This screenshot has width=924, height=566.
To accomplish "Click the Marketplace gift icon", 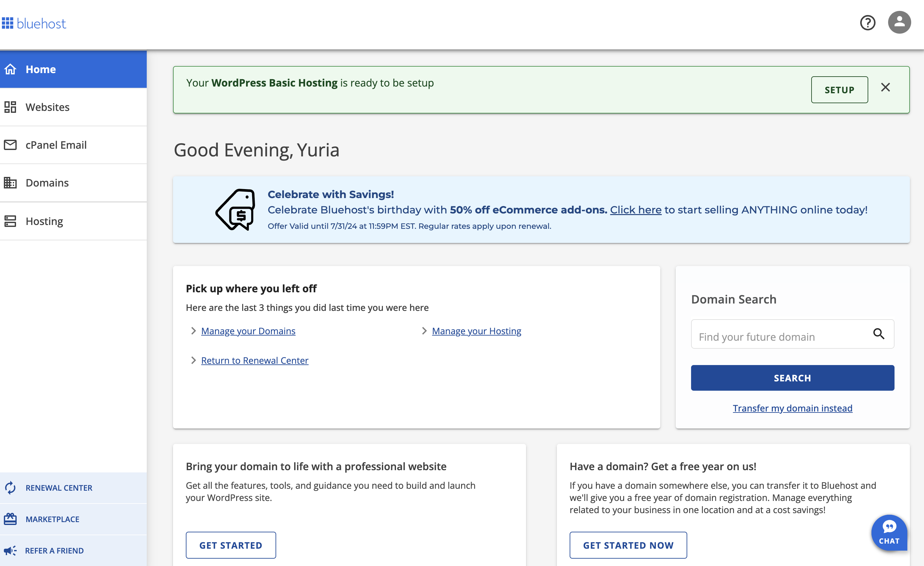I will (10, 519).
